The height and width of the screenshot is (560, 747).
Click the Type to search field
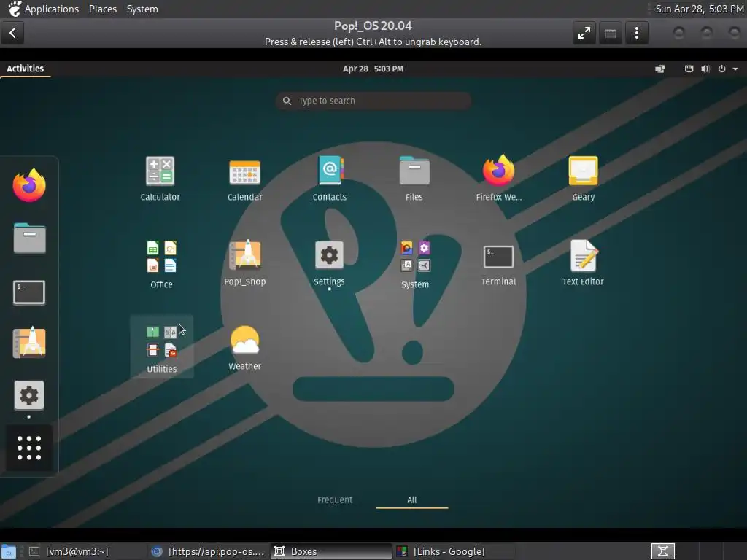click(x=373, y=101)
